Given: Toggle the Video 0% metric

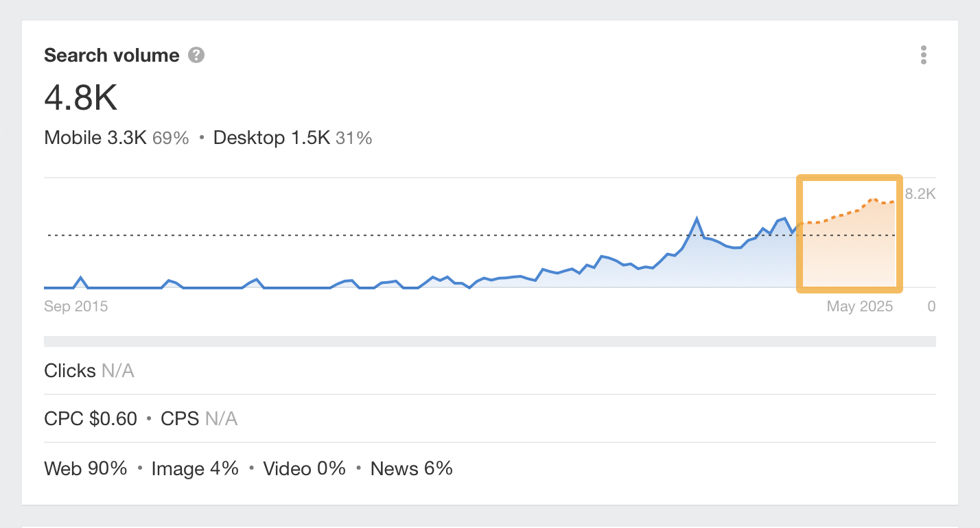Looking at the screenshot, I should click(304, 468).
